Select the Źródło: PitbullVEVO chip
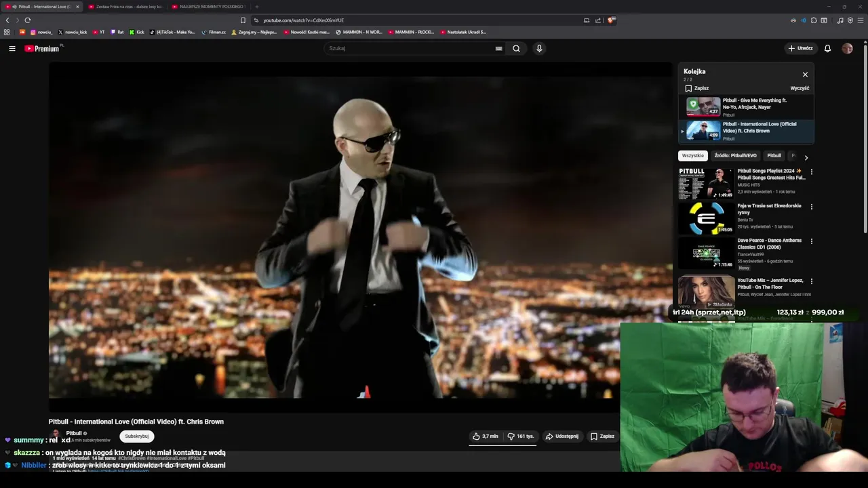Image resolution: width=868 pixels, height=488 pixels. coord(735,156)
